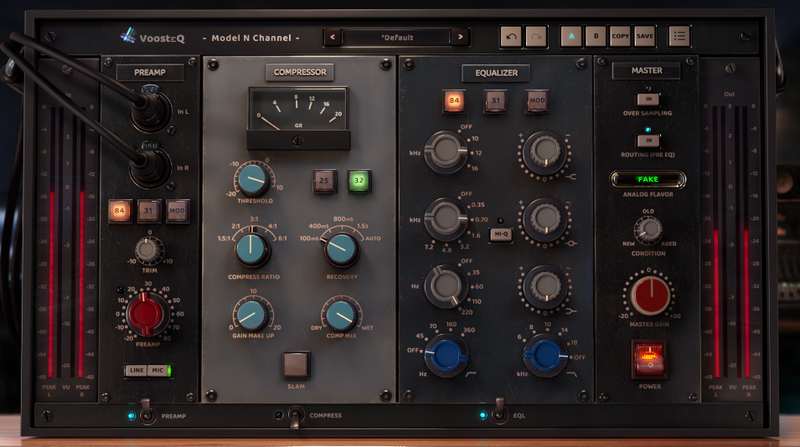Click the input level meter
This screenshot has height=447, width=800.
point(66,242)
